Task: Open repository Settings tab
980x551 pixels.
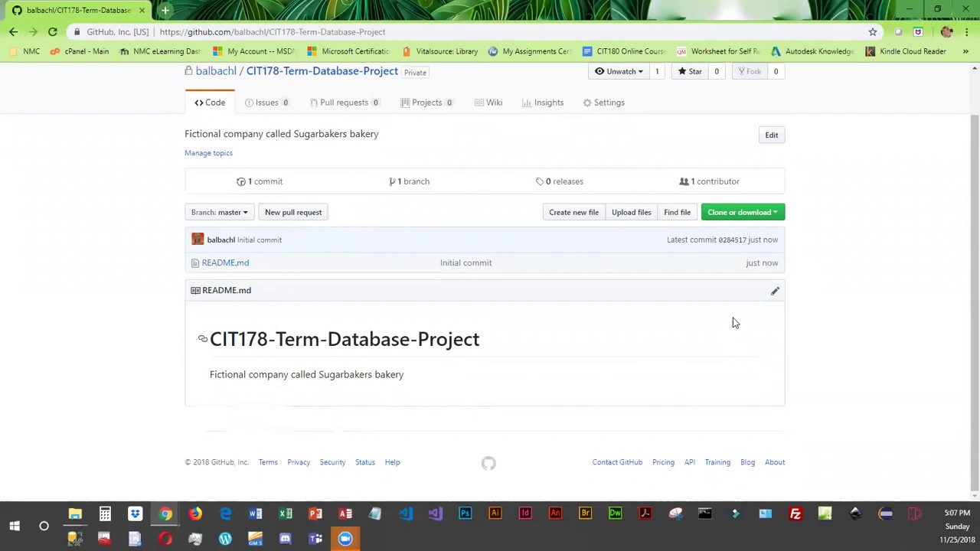Action: (603, 103)
